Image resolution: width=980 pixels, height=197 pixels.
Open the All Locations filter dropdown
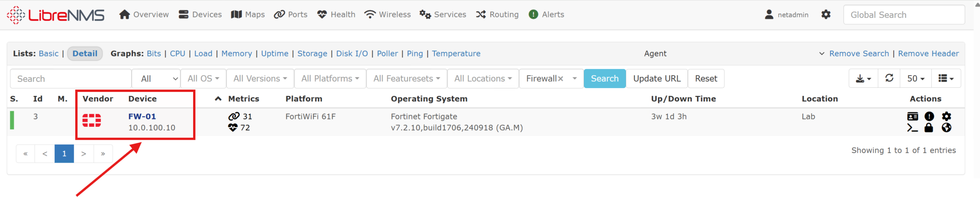point(483,79)
